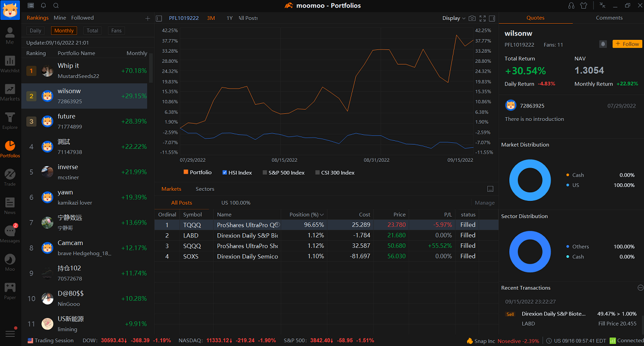The height and width of the screenshot is (346, 644).
Task: Open the Explore sidebar section
Action: 10,120
